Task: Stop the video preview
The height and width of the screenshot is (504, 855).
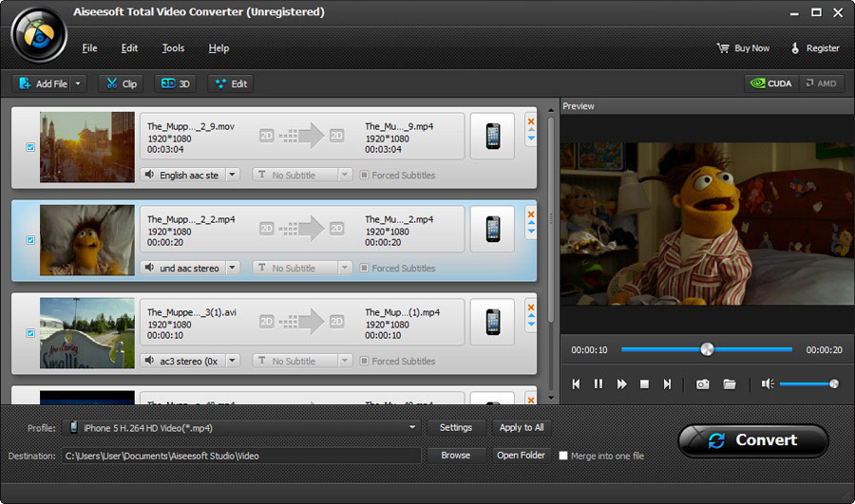Action: click(644, 384)
